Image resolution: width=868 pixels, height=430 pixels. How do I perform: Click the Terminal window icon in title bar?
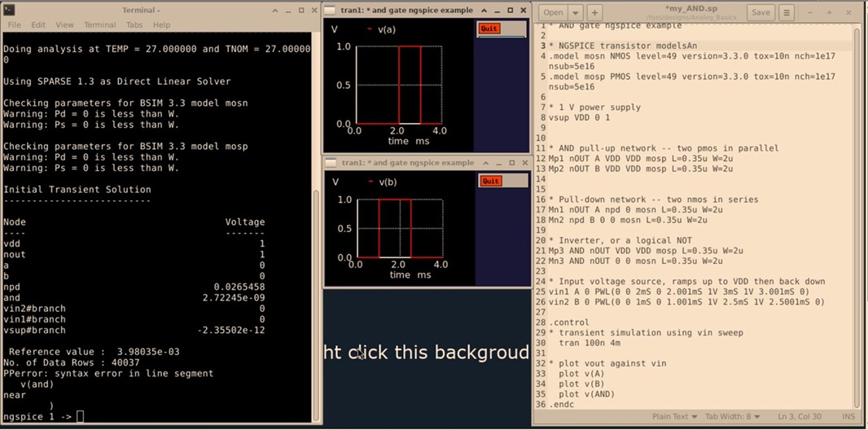pyautogui.click(x=10, y=10)
